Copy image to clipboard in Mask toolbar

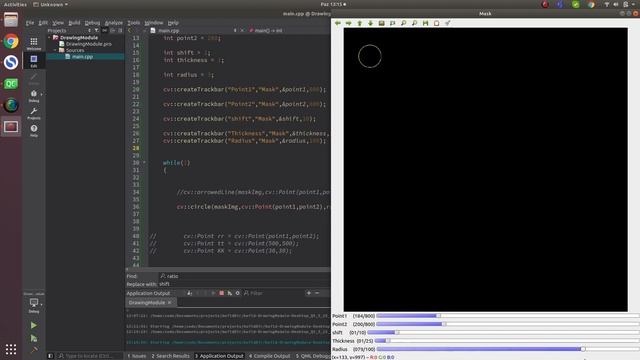pos(437,23)
